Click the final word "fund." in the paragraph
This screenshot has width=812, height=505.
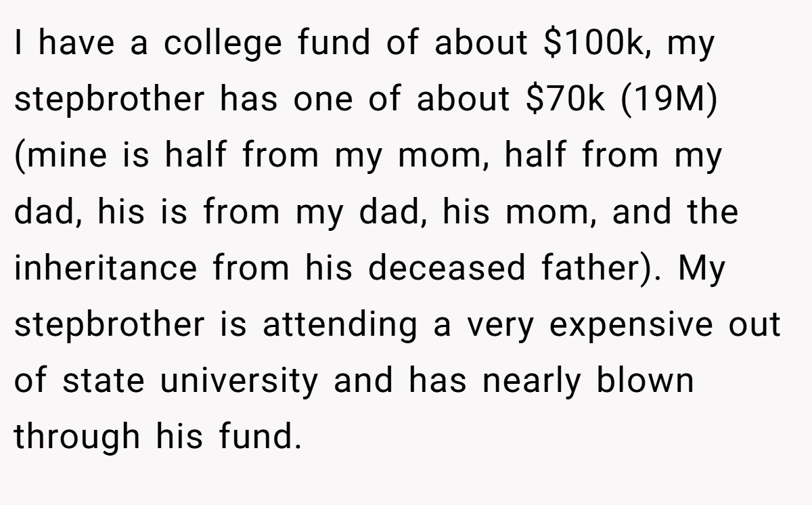tap(258, 437)
